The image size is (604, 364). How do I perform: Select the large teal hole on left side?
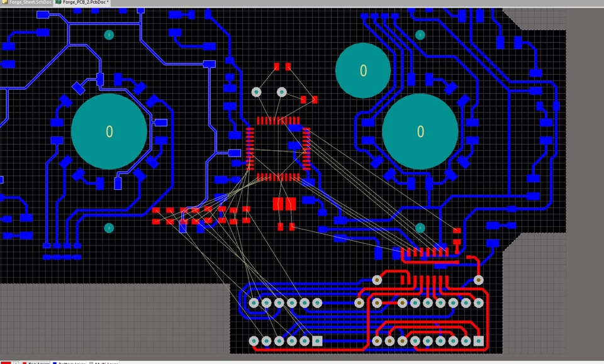(109, 131)
